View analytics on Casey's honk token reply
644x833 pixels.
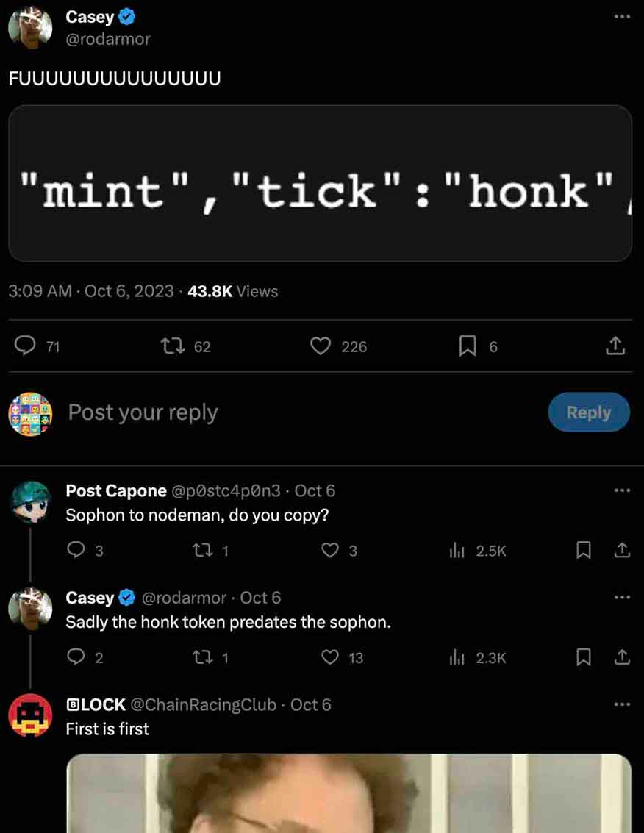click(x=456, y=657)
